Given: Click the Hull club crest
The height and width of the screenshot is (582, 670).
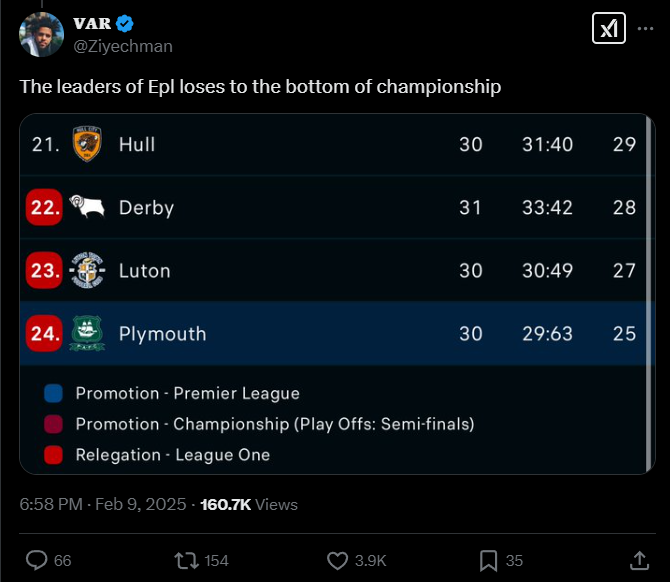Looking at the screenshot, I should pos(87,145).
